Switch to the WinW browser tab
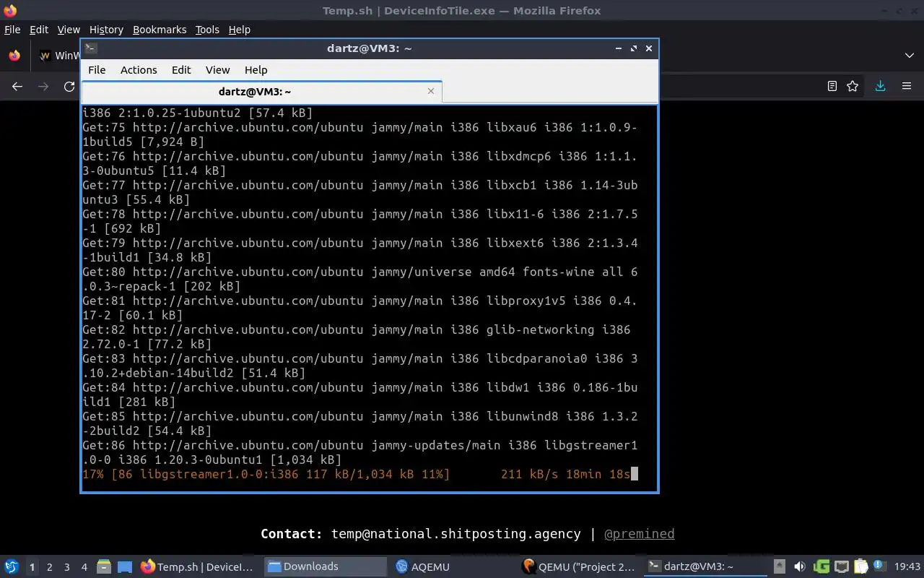924x578 pixels. tap(58, 56)
